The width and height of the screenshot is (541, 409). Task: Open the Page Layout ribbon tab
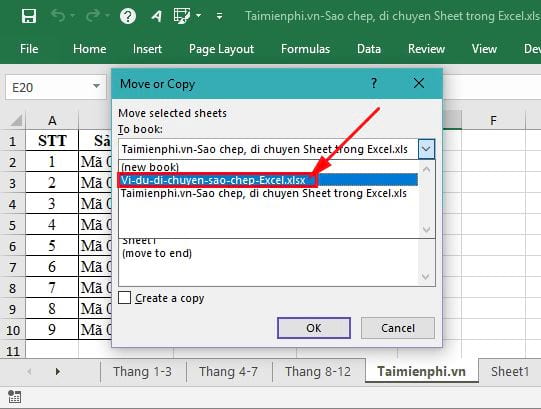click(222, 49)
